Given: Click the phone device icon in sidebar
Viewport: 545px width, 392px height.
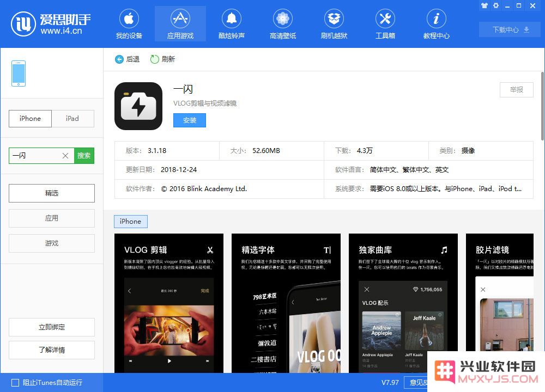Looking at the screenshot, I should click(x=19, y=73).
